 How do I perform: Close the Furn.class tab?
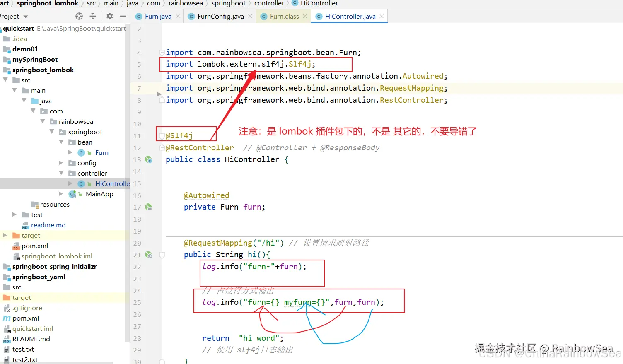tap(305, 16)
